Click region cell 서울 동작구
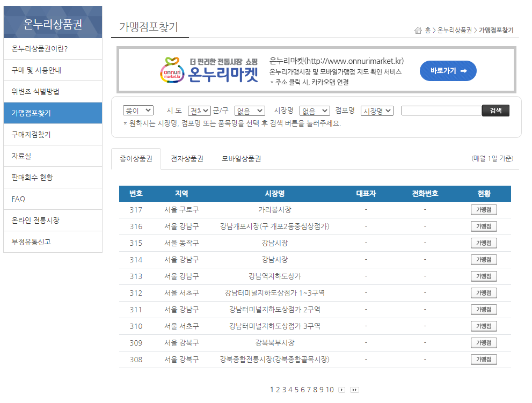The image size is (532, 403). click(x=181, y=243)
